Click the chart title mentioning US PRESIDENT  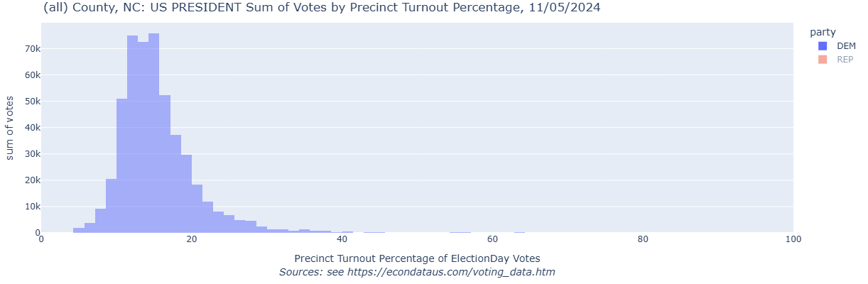coord(322,8)
